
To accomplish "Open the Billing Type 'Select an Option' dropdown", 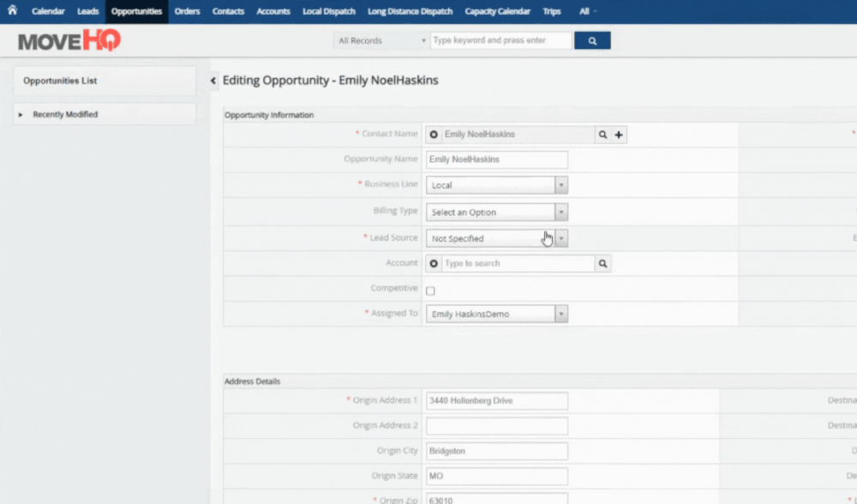I will 560,212.
